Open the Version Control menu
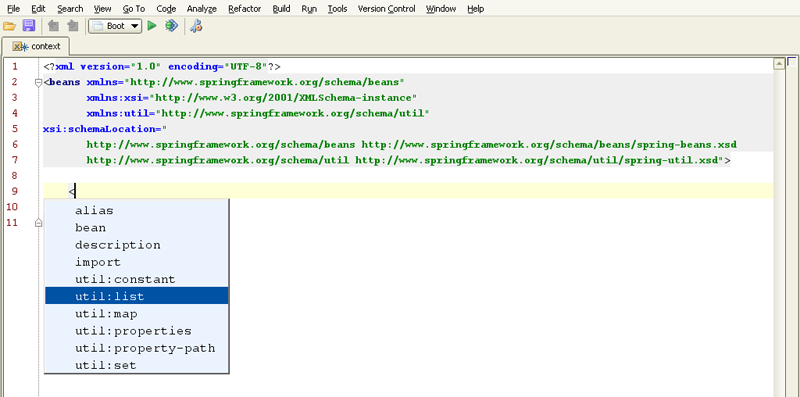 click(x=386, y=9)
